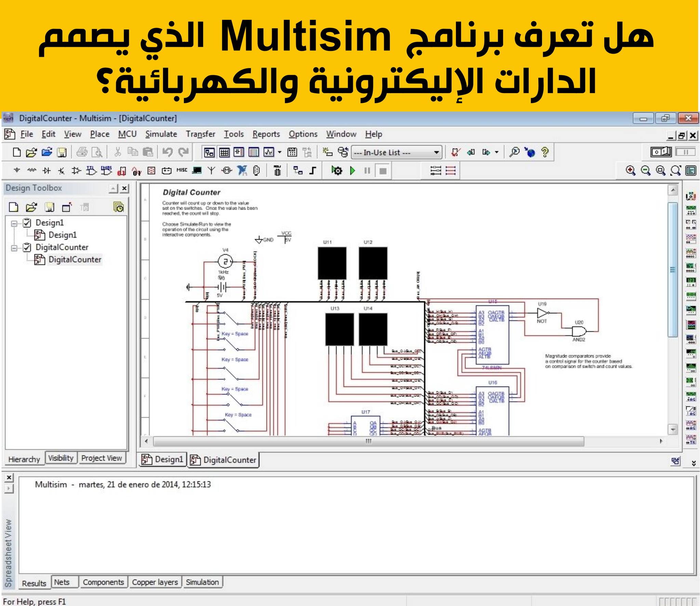Pause the simulation
The width and height of the screenshot is (700, 606).
(x=367, y=170)
